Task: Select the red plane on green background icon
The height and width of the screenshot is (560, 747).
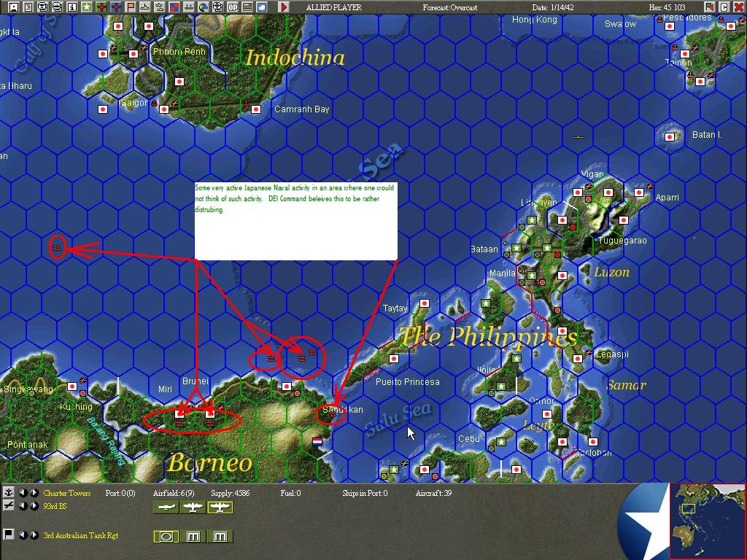Action: (101, 7)
